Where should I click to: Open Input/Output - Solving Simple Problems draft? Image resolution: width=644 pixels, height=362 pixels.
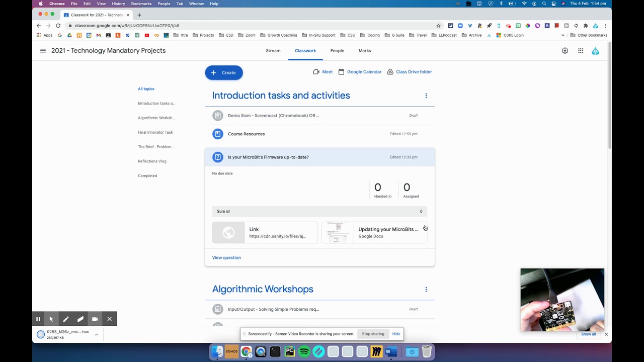[x=320, y=309]
